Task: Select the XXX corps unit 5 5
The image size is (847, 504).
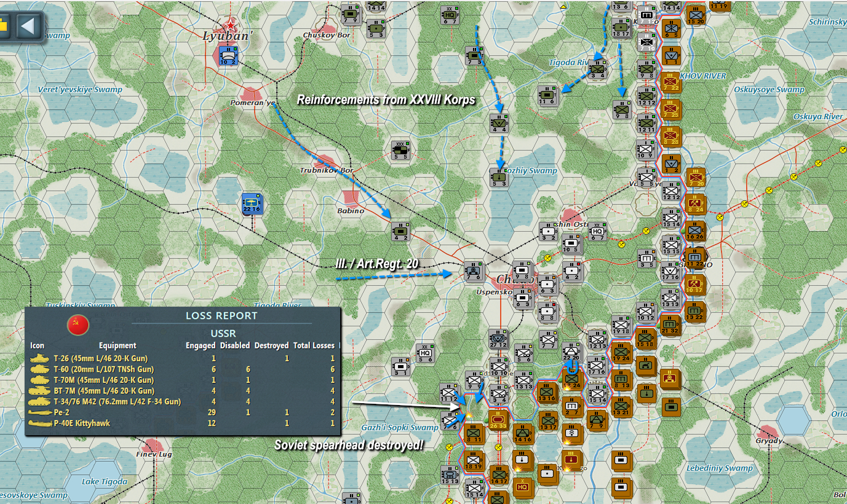Action: point(400,150)
